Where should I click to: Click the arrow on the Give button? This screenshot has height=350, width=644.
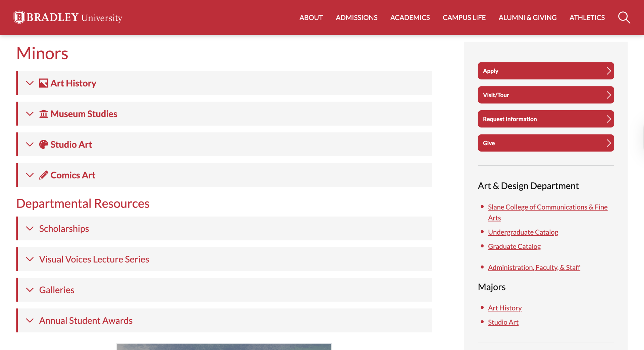coord(608,143)
